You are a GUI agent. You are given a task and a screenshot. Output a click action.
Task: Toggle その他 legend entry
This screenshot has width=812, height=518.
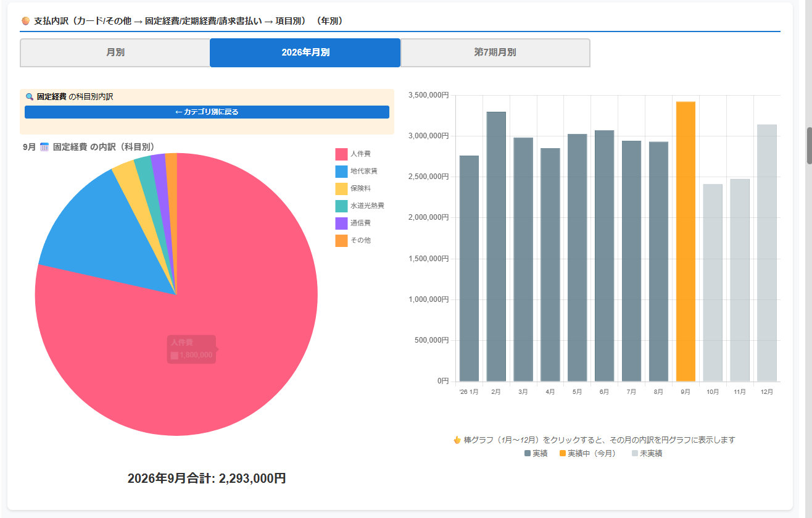click(353, 240)
